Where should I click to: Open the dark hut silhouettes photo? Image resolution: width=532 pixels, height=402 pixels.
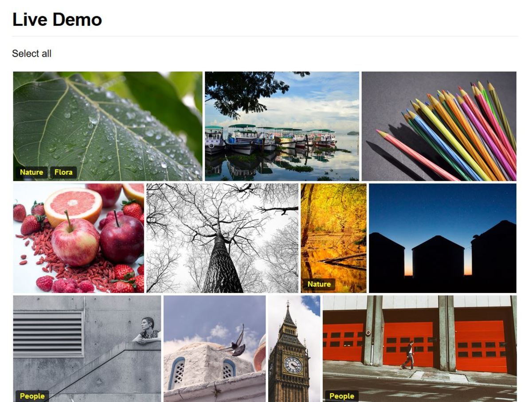pyautogui.click(x=443, y=238)
